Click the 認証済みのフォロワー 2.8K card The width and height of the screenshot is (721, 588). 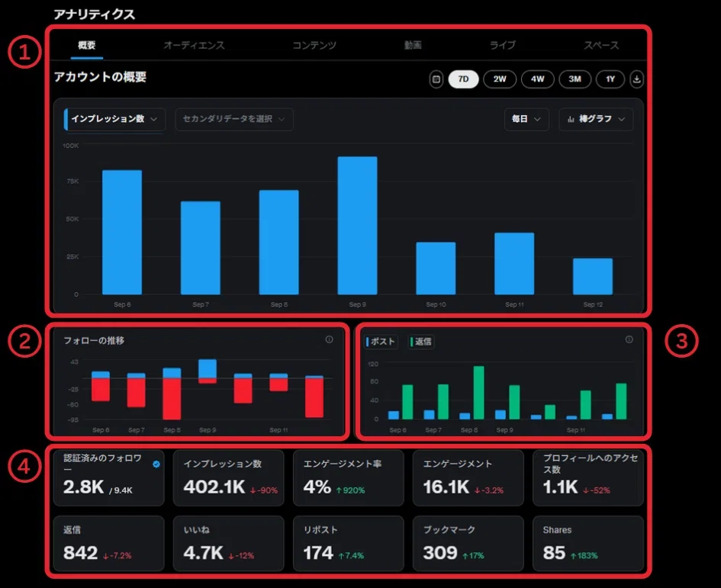pos(108,478)
